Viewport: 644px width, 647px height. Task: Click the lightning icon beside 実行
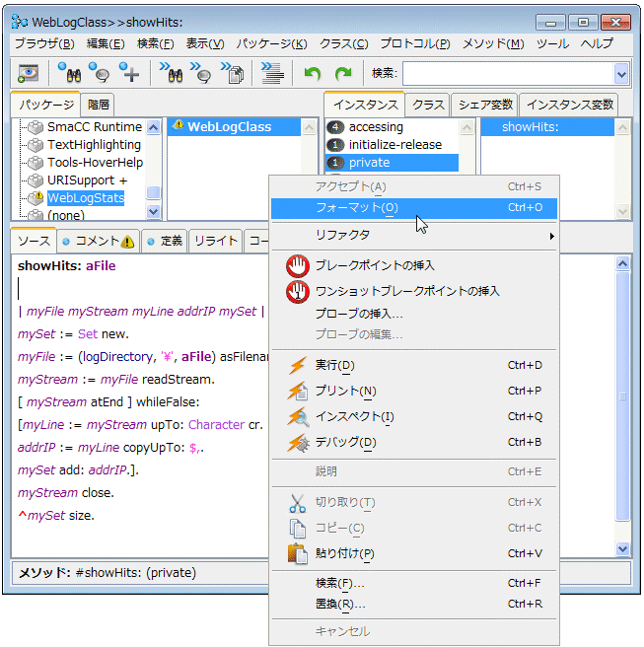[x=297, y=366]
